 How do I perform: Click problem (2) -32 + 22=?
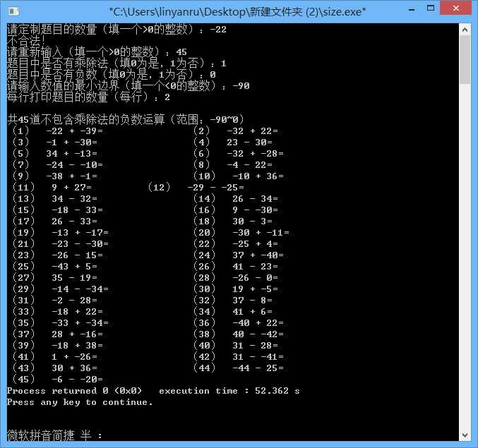click(x=236, y=131)
